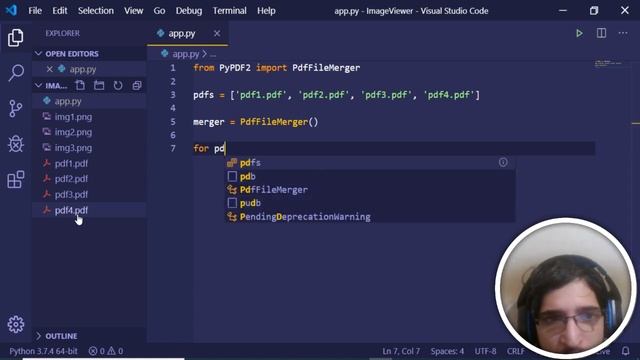This screenshot has width=640, height=360.
Task: Click the breadcrumb ellipsis after app.py
Action: pyautogui.click(x=213, y=54)
